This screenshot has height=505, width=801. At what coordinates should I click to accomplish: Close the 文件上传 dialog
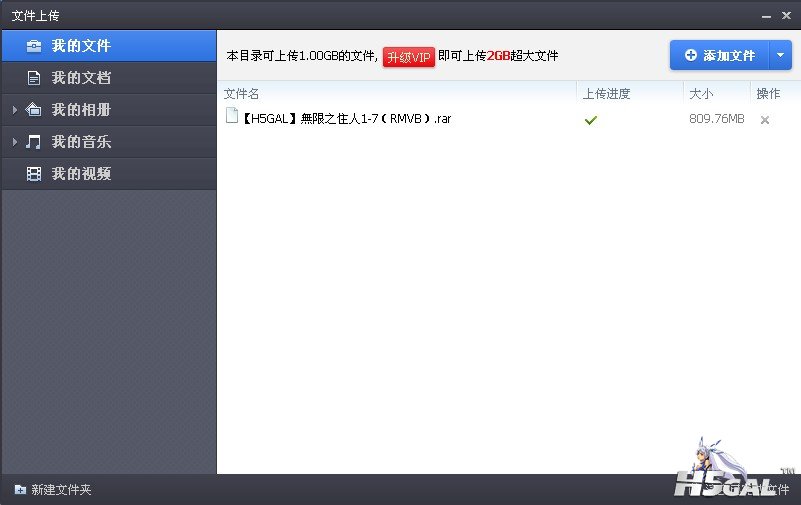click(786, 15)
